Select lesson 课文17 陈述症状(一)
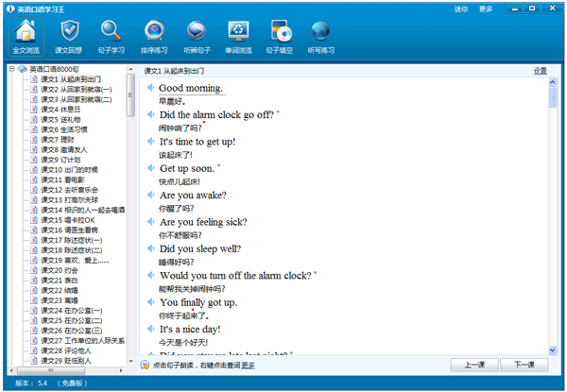This screenshot has height=392, width=567. pos(71,240)
